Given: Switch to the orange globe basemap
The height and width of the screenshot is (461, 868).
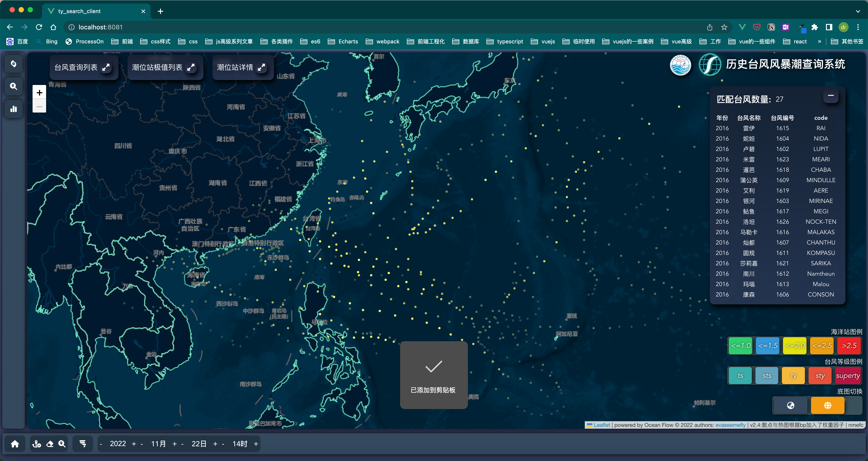Looking at the screenshot, I should point(827,405).
